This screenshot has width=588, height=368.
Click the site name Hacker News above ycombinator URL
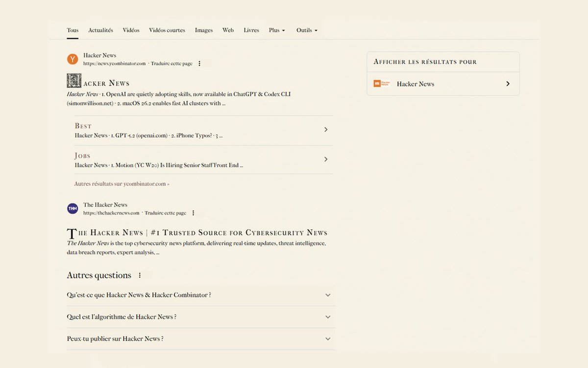tap(99, 55)
